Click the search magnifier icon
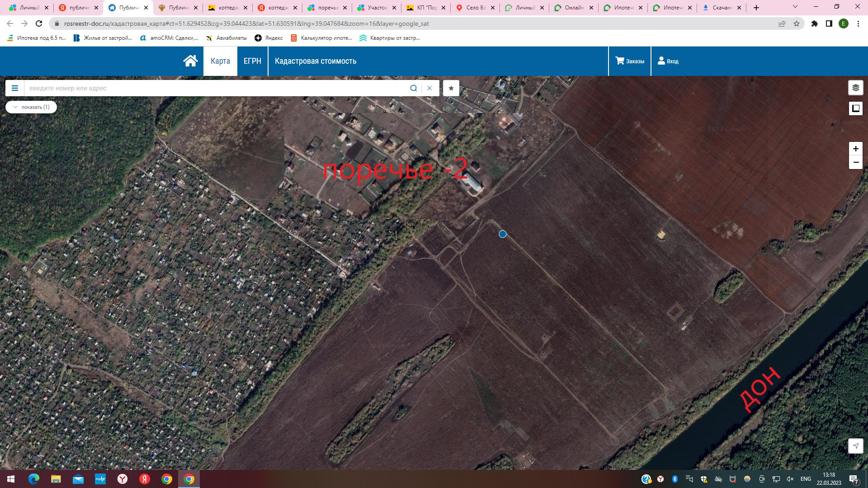Image resolution: width=868 pixels, height=488 pixels. click(413, 88)
